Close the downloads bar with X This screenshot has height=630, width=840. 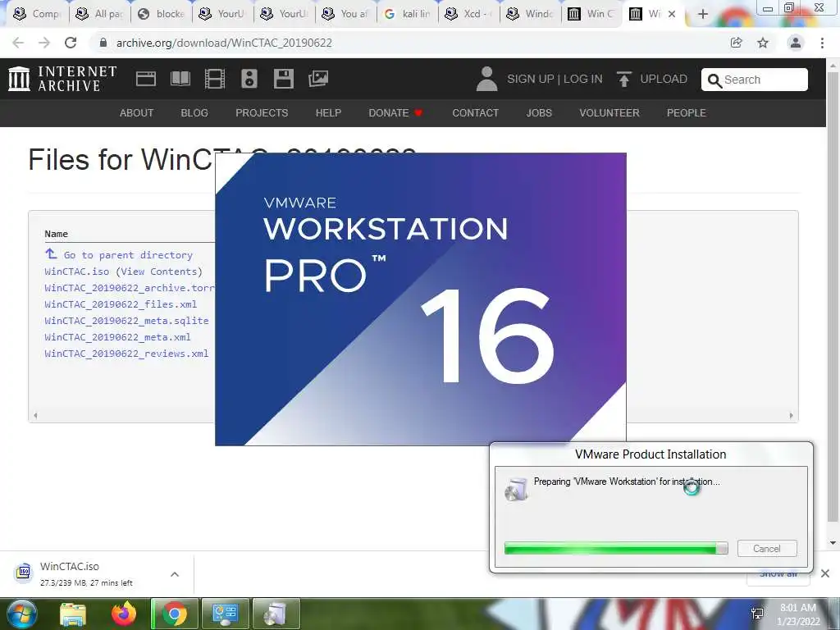825,573
